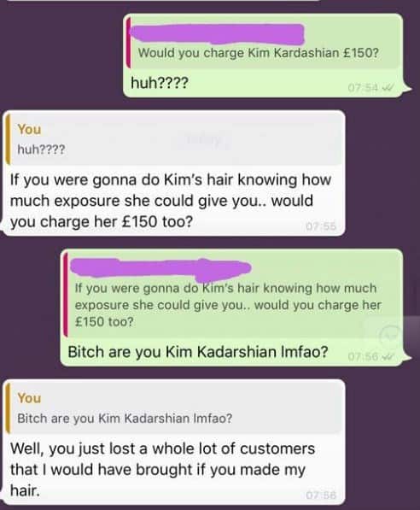Click the You label above the quoted Bitch message
The width and height of the screenshot is (420, 510).
[x=29, y=398]
